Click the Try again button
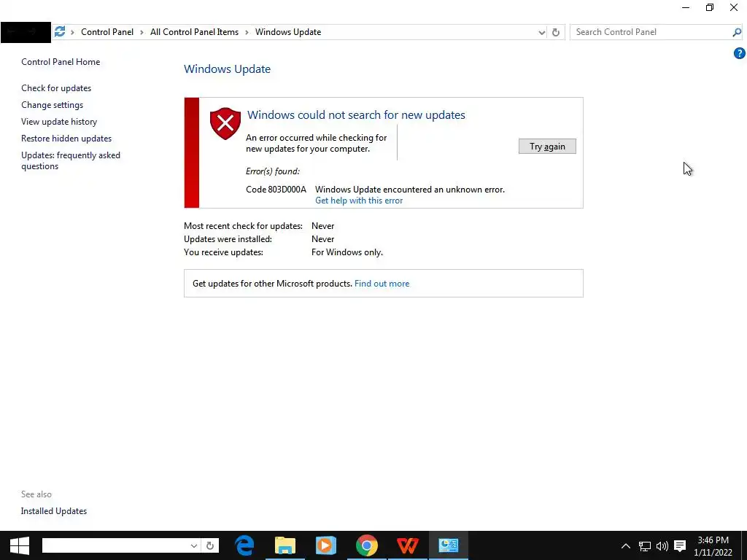This screenshot has height=560, width=747. click(x=547, y=146)
